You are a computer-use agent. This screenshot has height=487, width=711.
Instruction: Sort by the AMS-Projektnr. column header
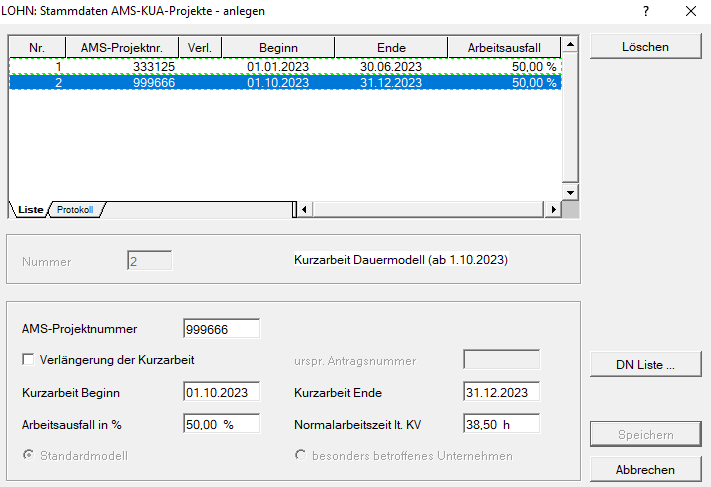122,47
